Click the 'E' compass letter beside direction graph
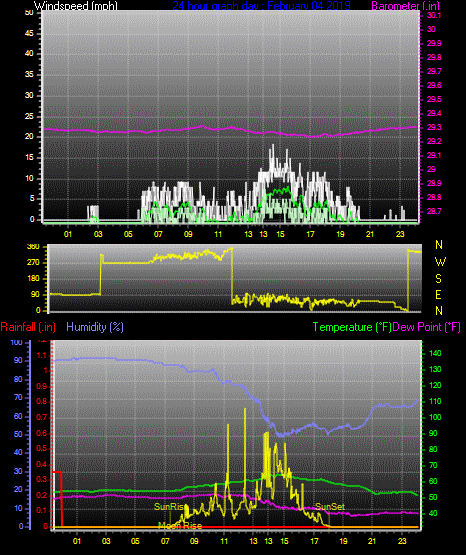Screen dimensions: 466x555 coord(439,294)
